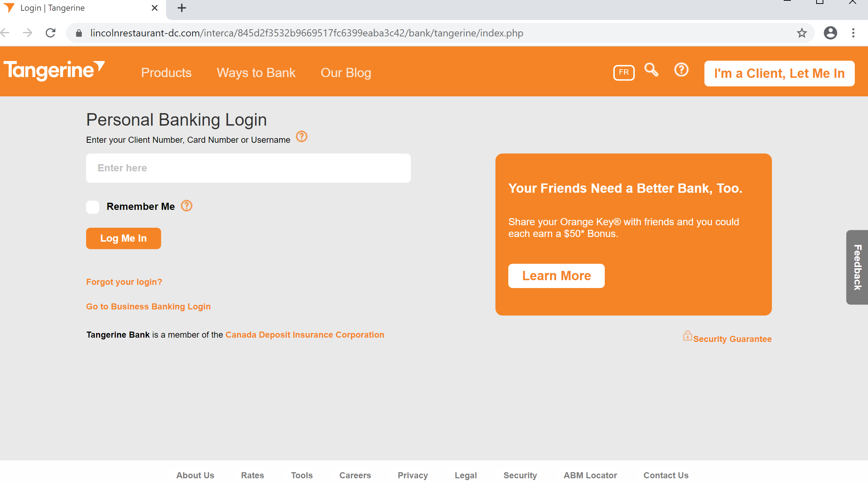Switch language with the FR icon
This screenshot has height=484, width=868.
pyautogui.click(x=624, y=72)
